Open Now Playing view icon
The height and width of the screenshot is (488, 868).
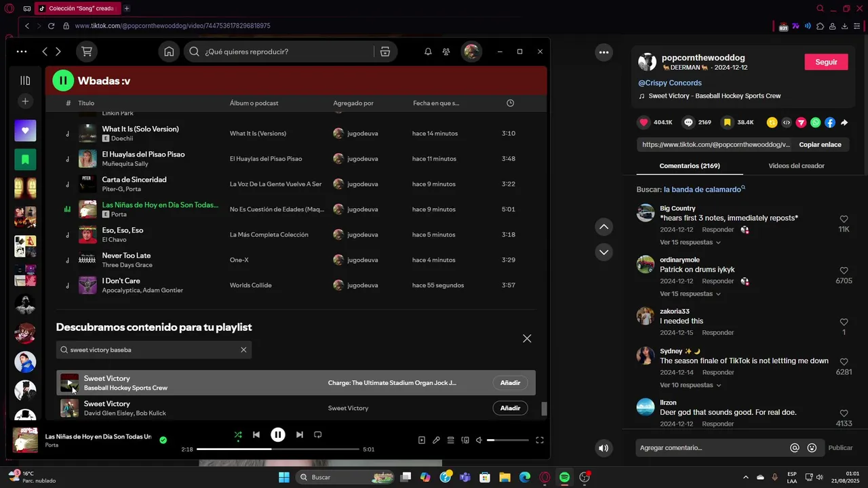click(422, 441)
